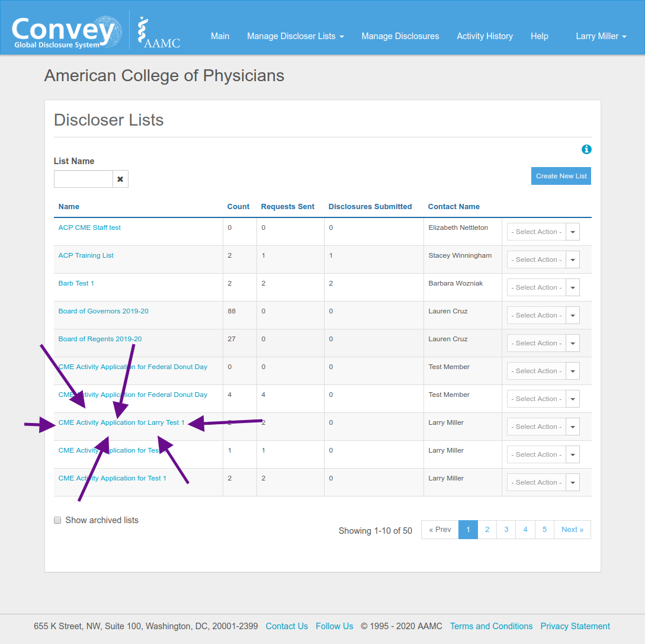Click count value 88

click(232, 311)
